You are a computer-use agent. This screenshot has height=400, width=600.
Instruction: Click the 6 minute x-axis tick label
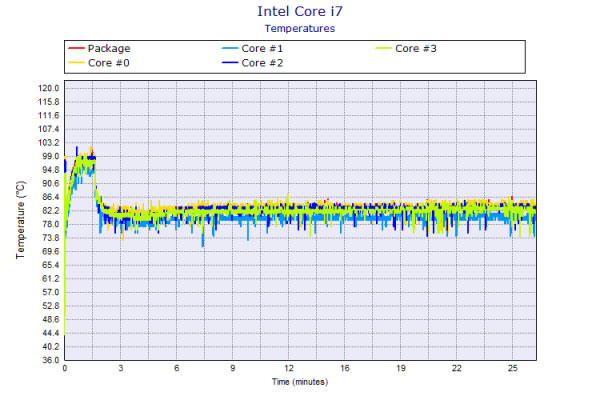tap(176, 368)
